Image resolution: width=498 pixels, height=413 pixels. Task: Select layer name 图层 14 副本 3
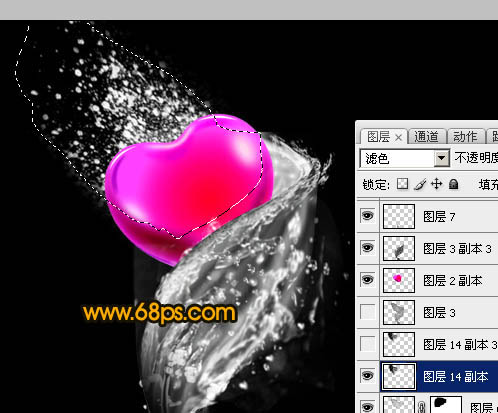coord(460,345)
